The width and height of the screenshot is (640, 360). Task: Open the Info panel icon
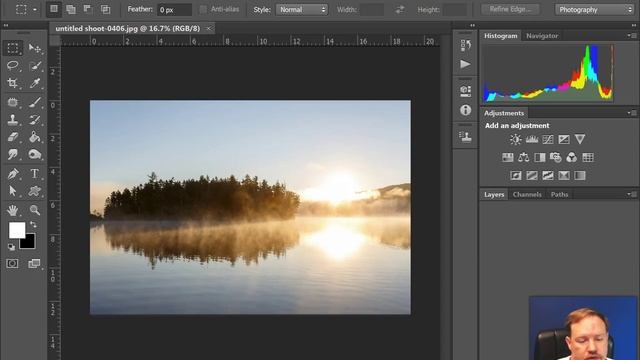click(465, 110)
